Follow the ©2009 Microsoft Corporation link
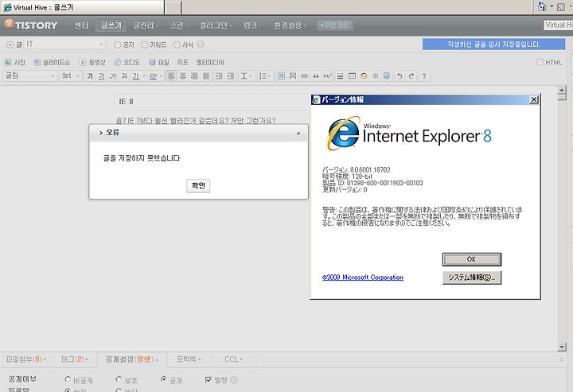 coord(363,278)
